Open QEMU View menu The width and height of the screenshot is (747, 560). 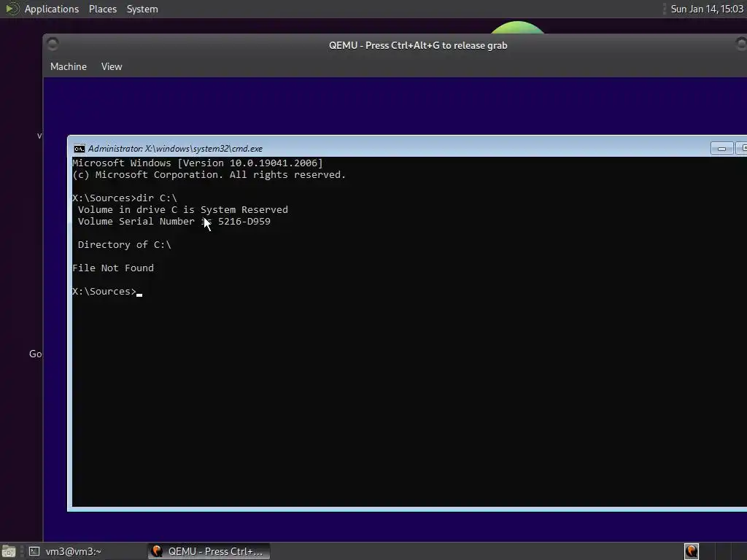[112, 66]
